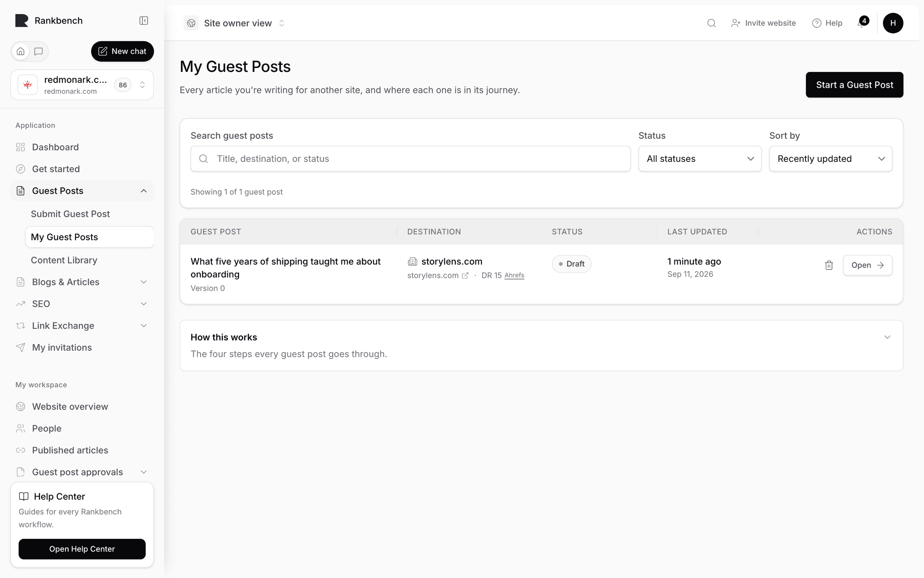
Task: Open the notifications bell
Action: (862, 23)
